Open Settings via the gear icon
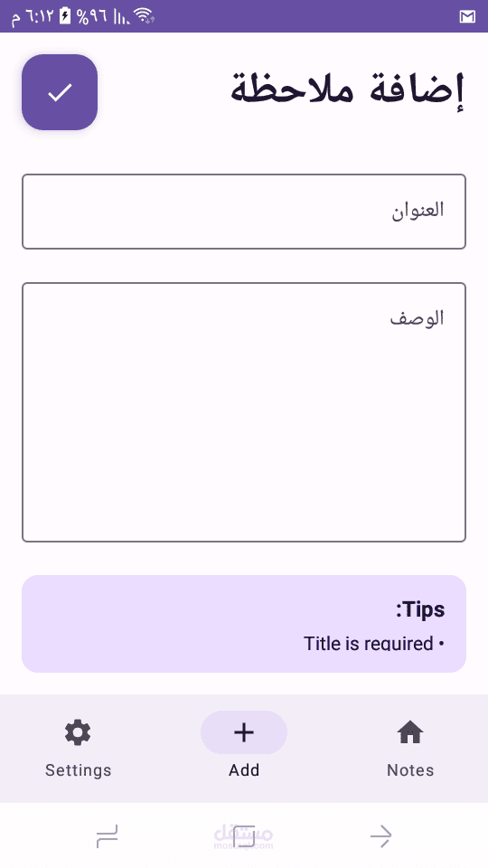Screen dimensions: 488x868 tap(78, 732)
